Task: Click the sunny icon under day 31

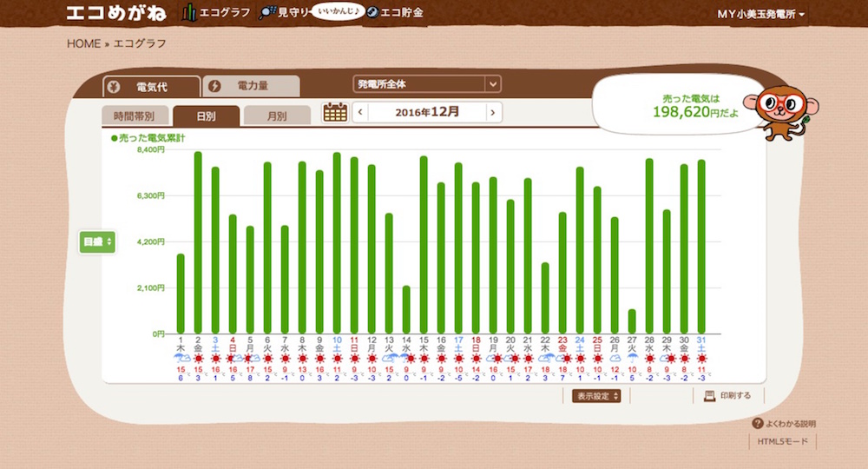Action: (701, 359)
